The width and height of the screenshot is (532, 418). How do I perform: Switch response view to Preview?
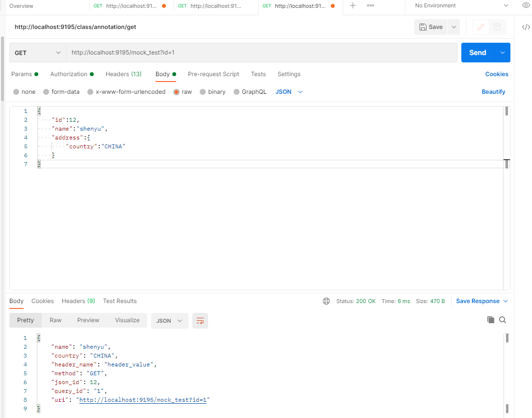[x=88, y=320]
